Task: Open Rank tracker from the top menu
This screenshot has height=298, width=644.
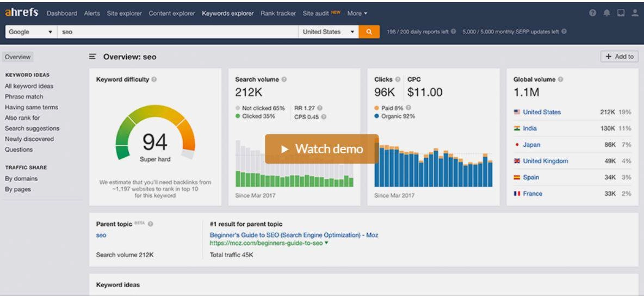Action: pyautogui.click(x=278, y=13)
